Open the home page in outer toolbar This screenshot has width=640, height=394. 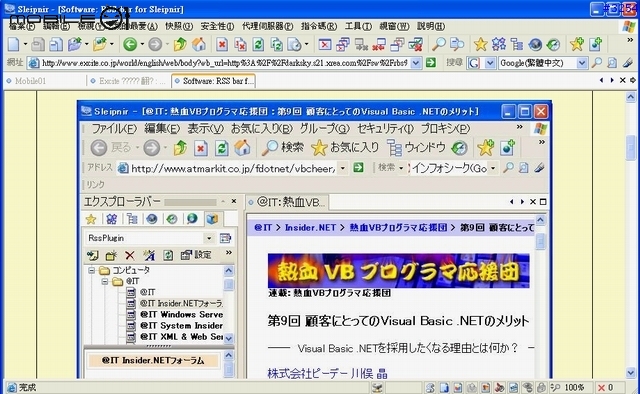[x=199, y=44]
